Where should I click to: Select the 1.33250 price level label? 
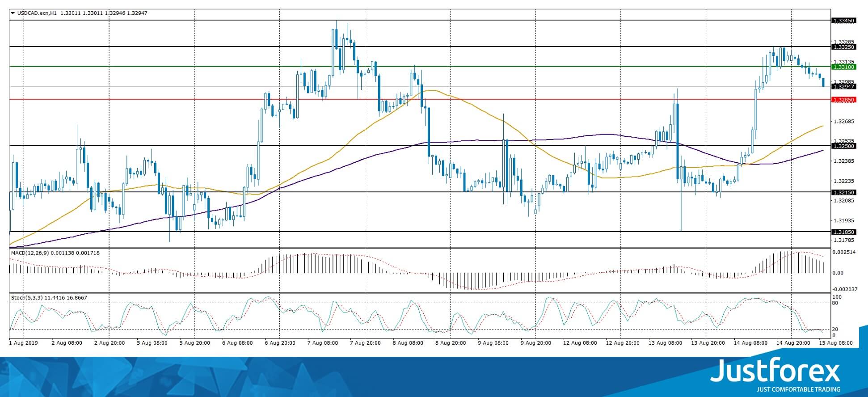843,47
